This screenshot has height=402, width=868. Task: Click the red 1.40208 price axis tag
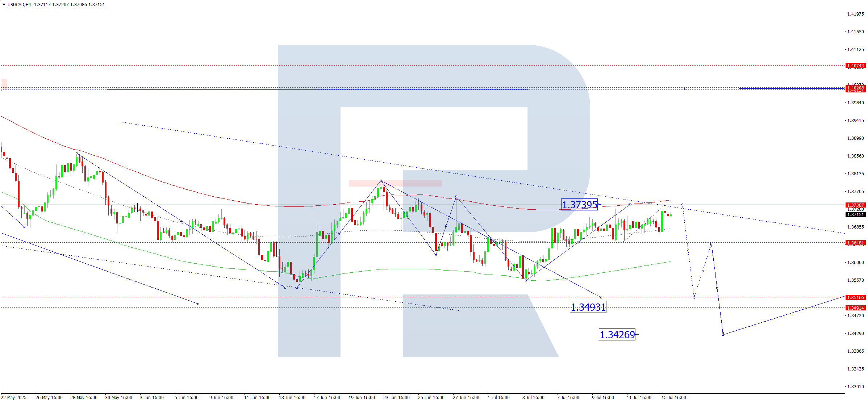pos(855,88)
